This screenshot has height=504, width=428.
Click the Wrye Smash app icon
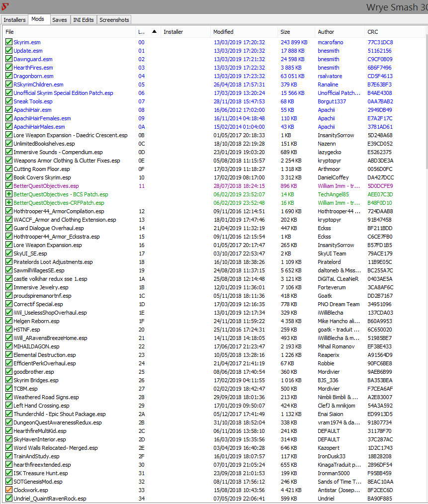(5, 6)
